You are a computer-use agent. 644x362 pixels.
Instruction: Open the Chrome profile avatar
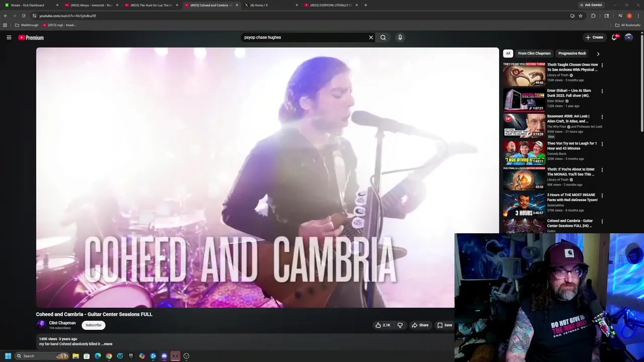pyautogui.click(x=629, y=16)
